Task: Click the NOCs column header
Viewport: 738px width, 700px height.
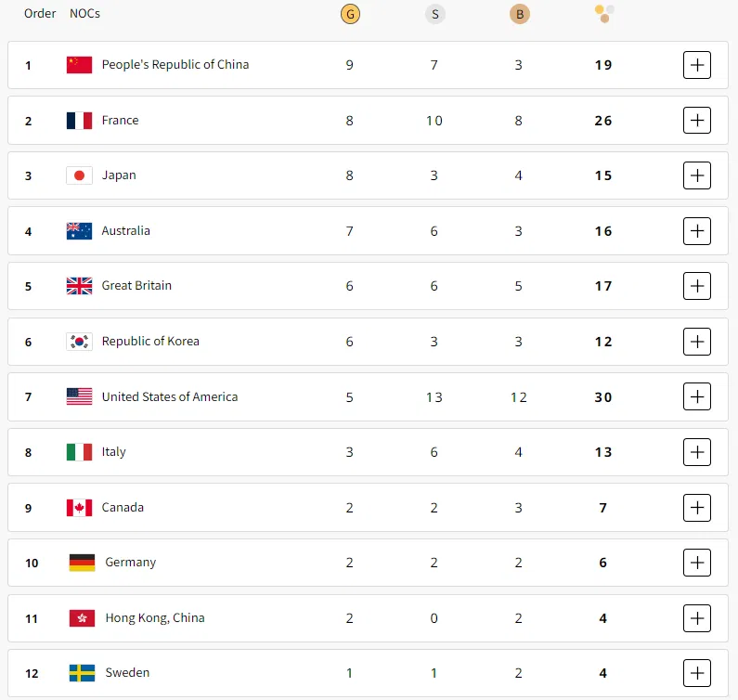Action: pos(84,14)
